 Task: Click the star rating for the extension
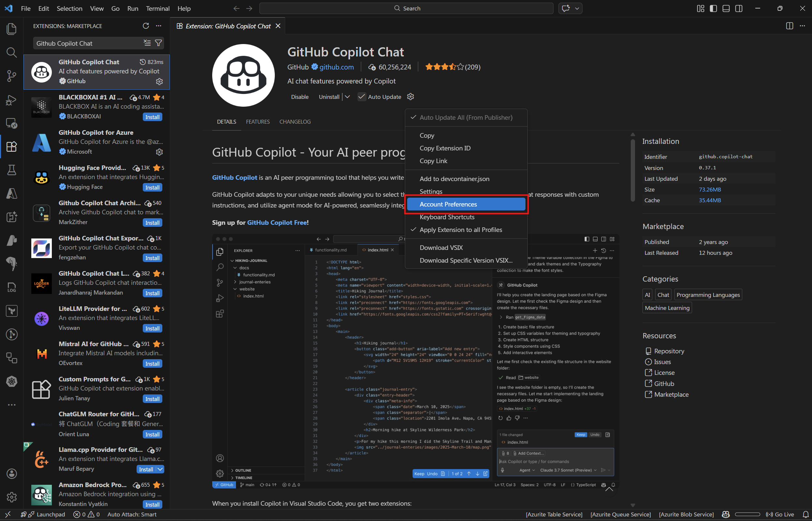(452, 67)
